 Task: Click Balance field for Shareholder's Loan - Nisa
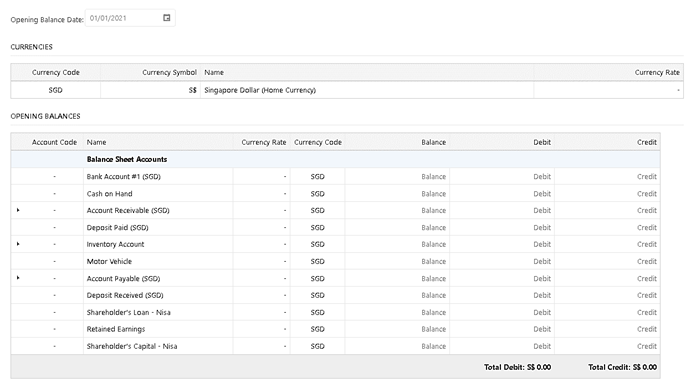397,312
